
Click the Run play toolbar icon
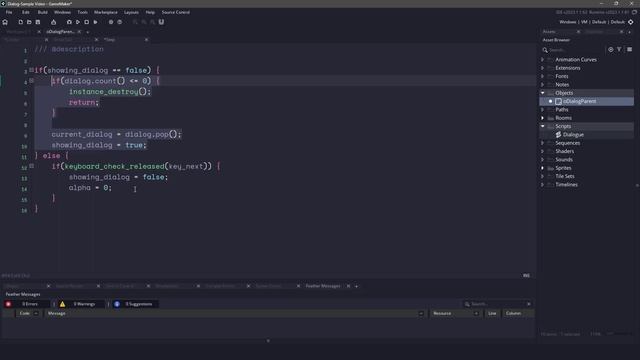click(78, 22)
